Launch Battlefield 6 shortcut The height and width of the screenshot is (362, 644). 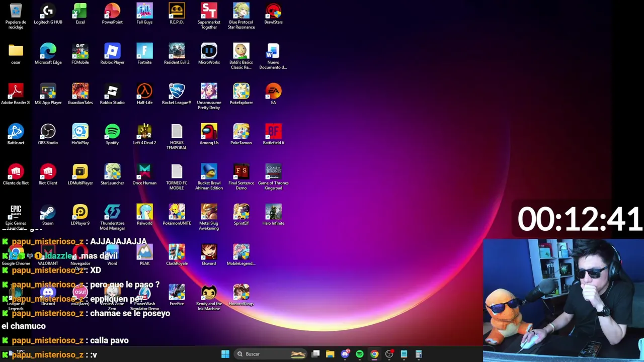pos(273,135)
